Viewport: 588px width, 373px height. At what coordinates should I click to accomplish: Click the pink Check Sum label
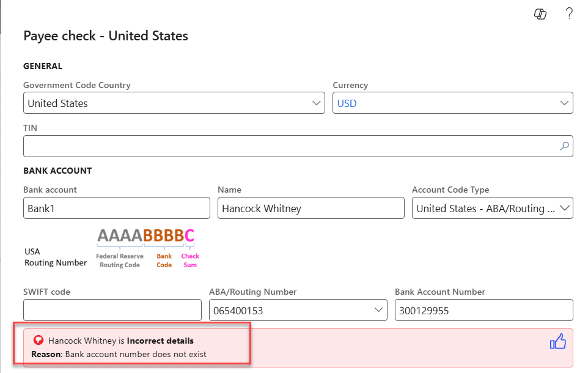click(x=190, y=260)
